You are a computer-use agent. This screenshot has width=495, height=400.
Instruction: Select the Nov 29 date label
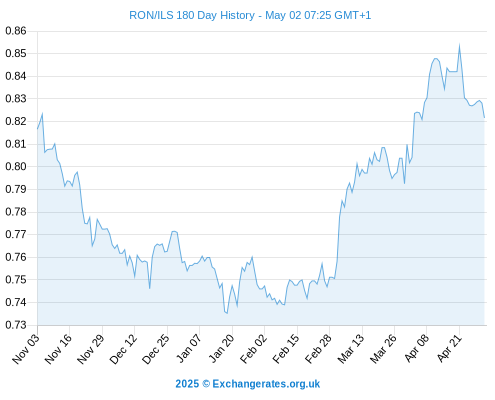[x=91, y=349]
